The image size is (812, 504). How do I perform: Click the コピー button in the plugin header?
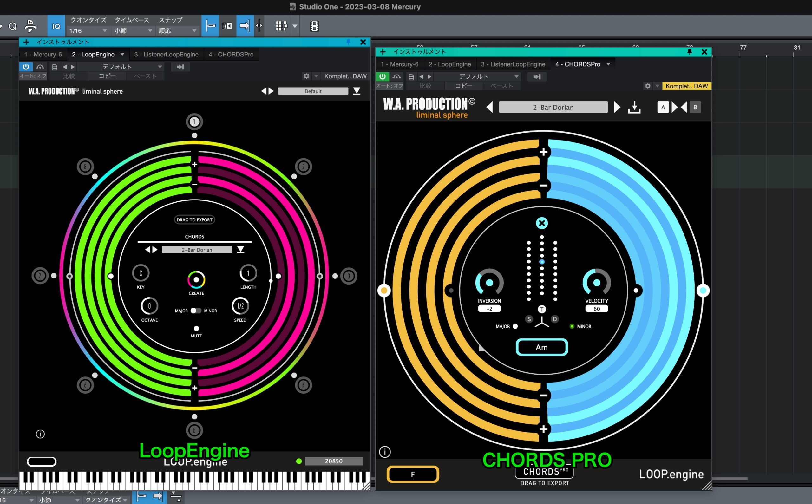click(x=107, y=76)
